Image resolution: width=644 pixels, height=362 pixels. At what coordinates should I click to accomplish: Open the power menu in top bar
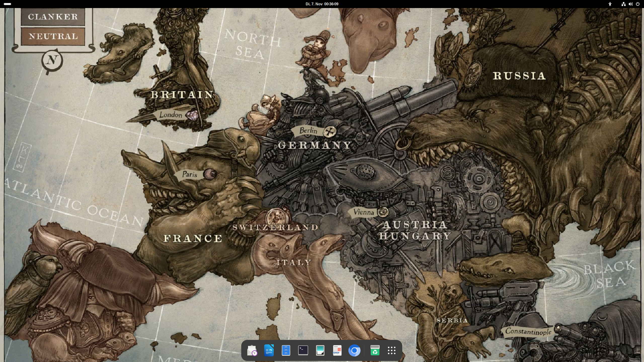click(638, 4)
